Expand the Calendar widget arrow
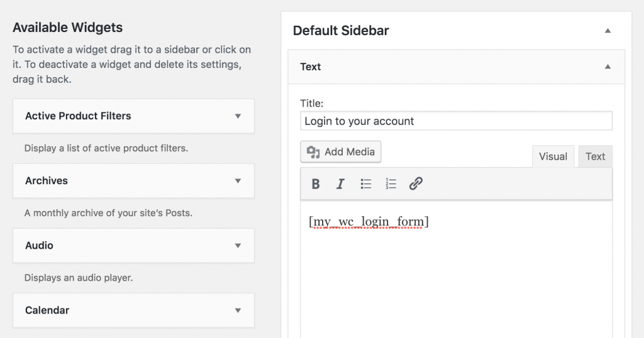Viewport: 644px width, 338px height. click(x=238, y=310)
